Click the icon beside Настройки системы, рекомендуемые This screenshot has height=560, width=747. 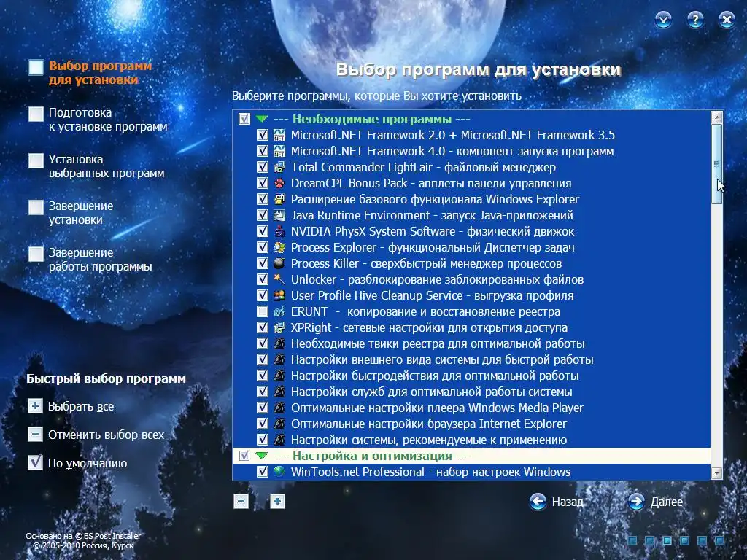[x=279, y=440]
